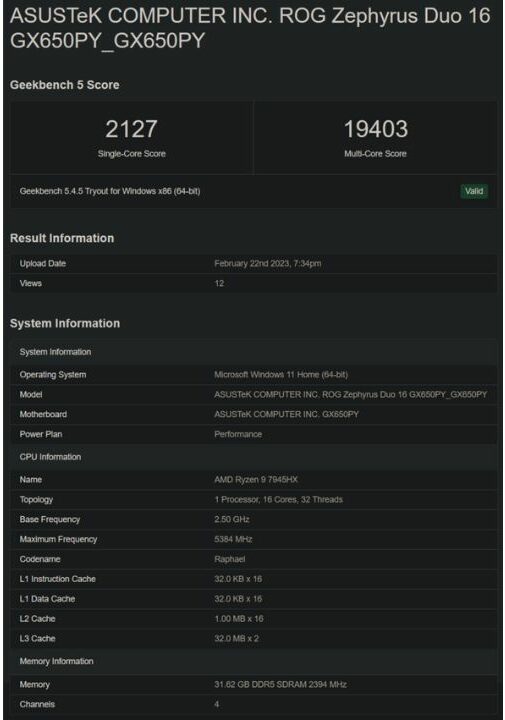Image resolution: width=505 pixels, height=720 pixels.
Task: Click the Operating System label
Action: tap(53, 375)
